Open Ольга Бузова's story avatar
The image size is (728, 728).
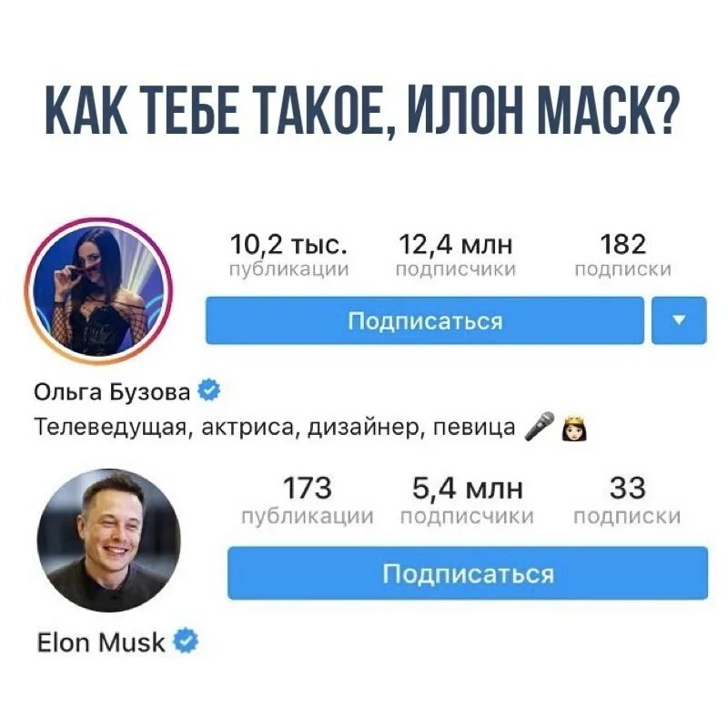[98, 291]
